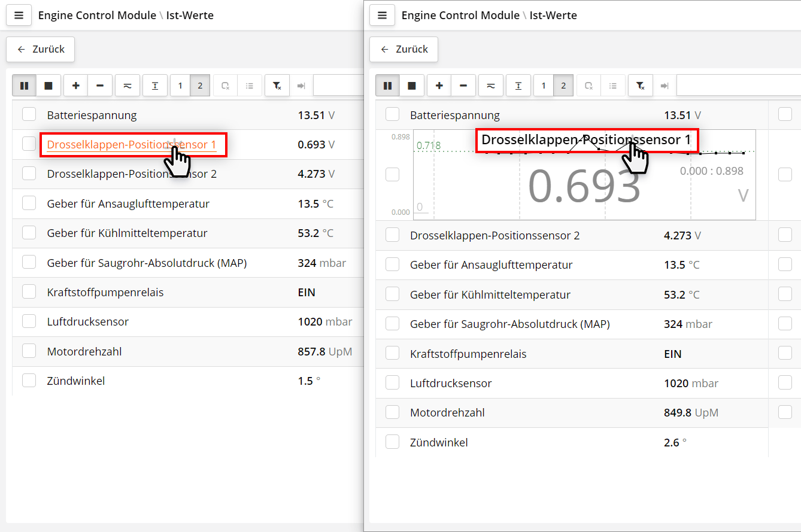
Task: Select the waveform display toolbar icon
Action: (490, 85)
